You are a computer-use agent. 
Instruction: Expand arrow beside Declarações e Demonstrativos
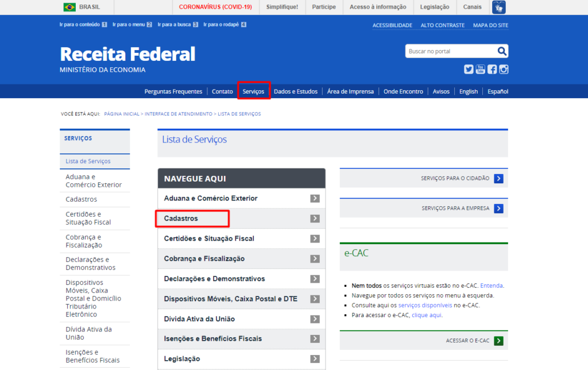click(315, 279)
